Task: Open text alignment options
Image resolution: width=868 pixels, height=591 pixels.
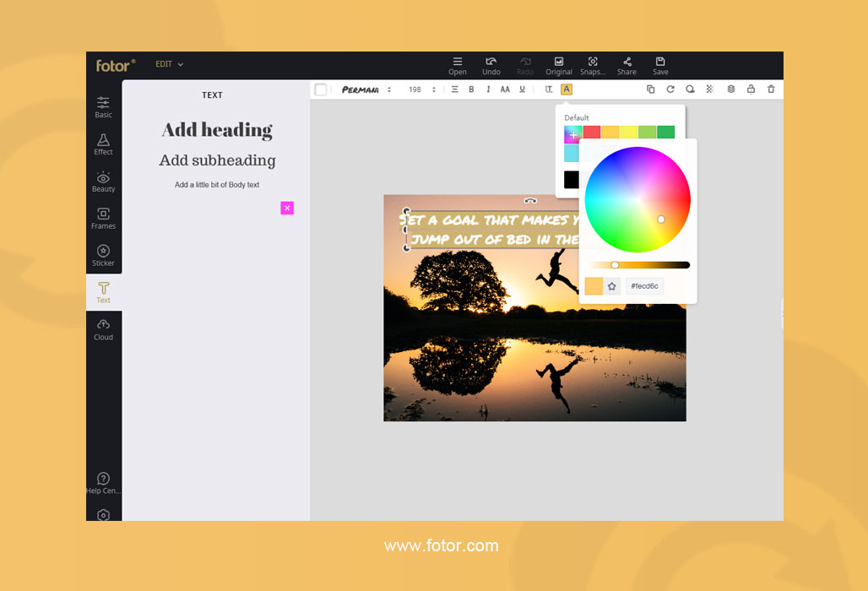Action: tap(454, 89)
